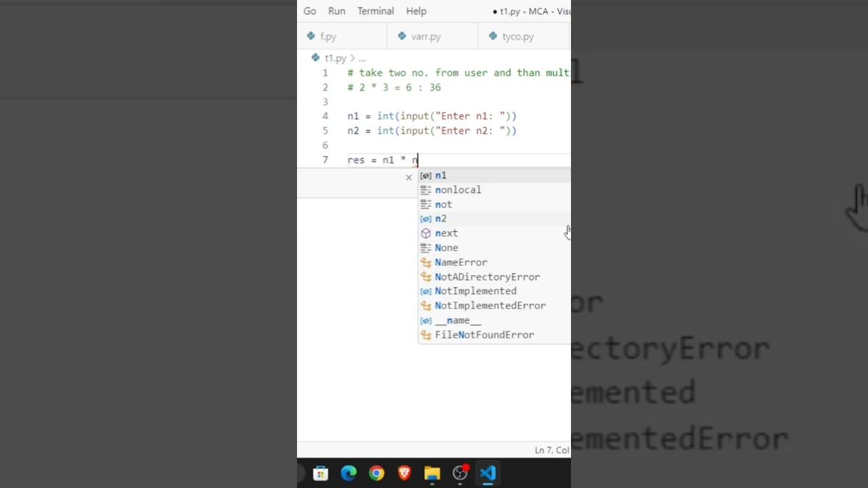Click the variable icon beside n1 suggestion
The height and width of the screenshot is (488, 868).
(426, 176)
